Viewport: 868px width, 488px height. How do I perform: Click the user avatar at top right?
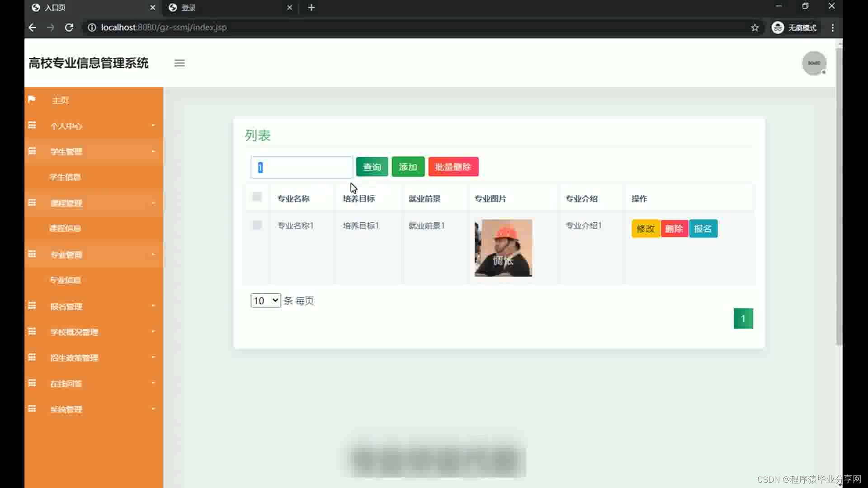(814, 63)
